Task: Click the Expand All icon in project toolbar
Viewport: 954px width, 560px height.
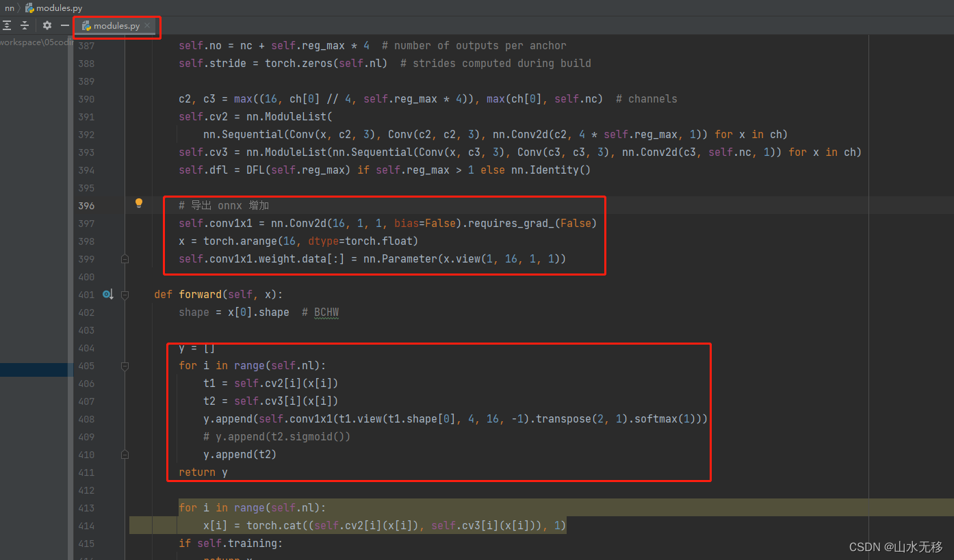Action: coord(7,25)
